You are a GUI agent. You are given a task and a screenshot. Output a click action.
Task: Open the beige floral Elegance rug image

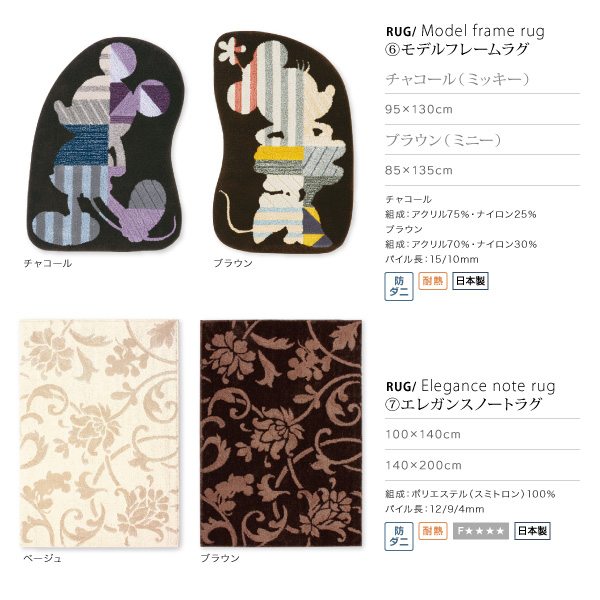coord(99,433)
